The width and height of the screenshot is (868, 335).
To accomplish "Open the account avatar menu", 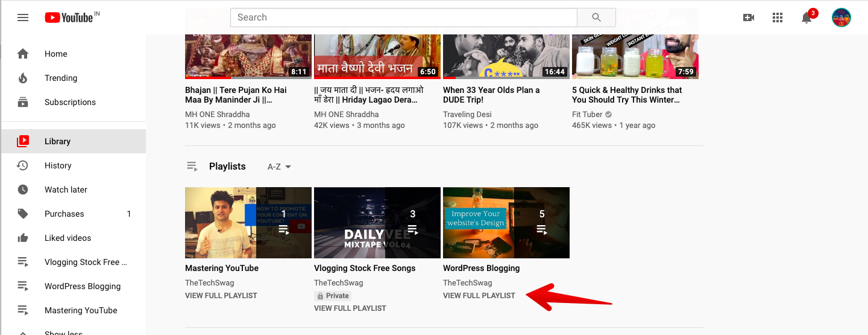I will click(841, 18).
